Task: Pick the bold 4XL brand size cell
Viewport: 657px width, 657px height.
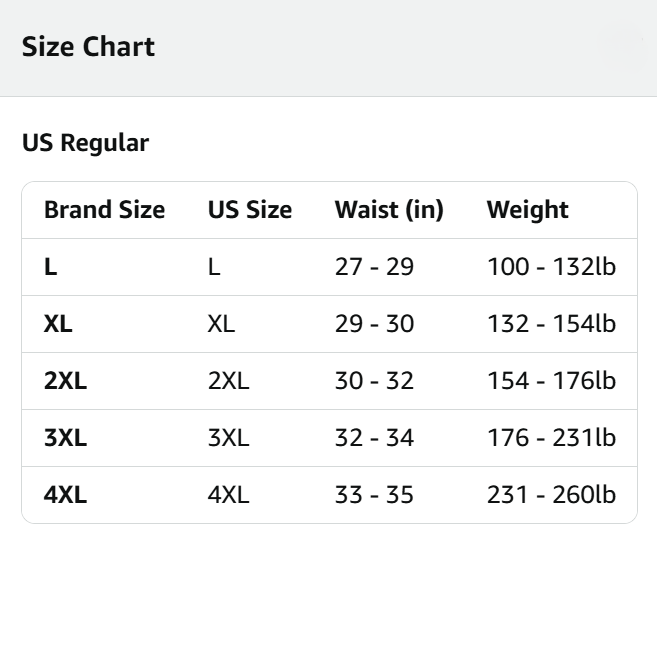Action: tap(65, 495)
